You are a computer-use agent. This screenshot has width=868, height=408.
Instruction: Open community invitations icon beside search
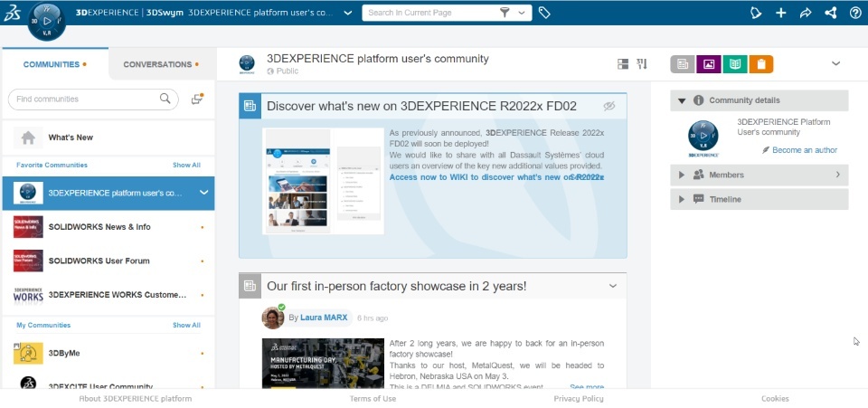click(x=197, y=100)
